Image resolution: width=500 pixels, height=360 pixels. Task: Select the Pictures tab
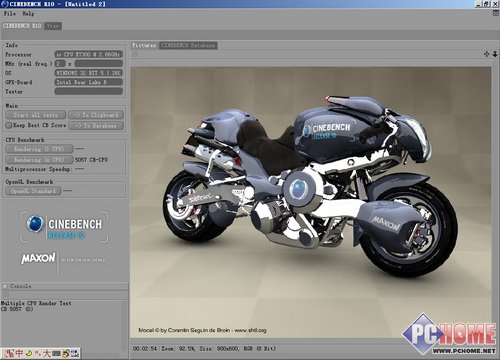click(x=144, y=45)
